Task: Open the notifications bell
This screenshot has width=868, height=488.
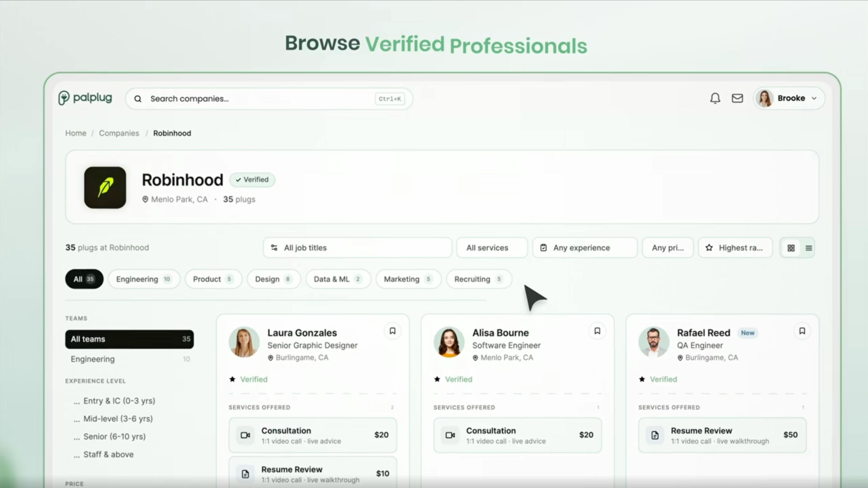Action: coord(715,98)
